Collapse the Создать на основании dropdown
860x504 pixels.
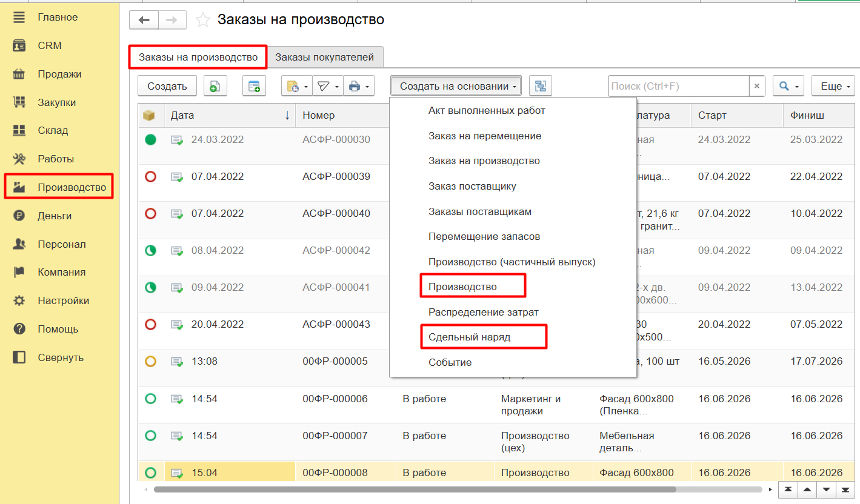pyautogui.click(x=456, y=86)
